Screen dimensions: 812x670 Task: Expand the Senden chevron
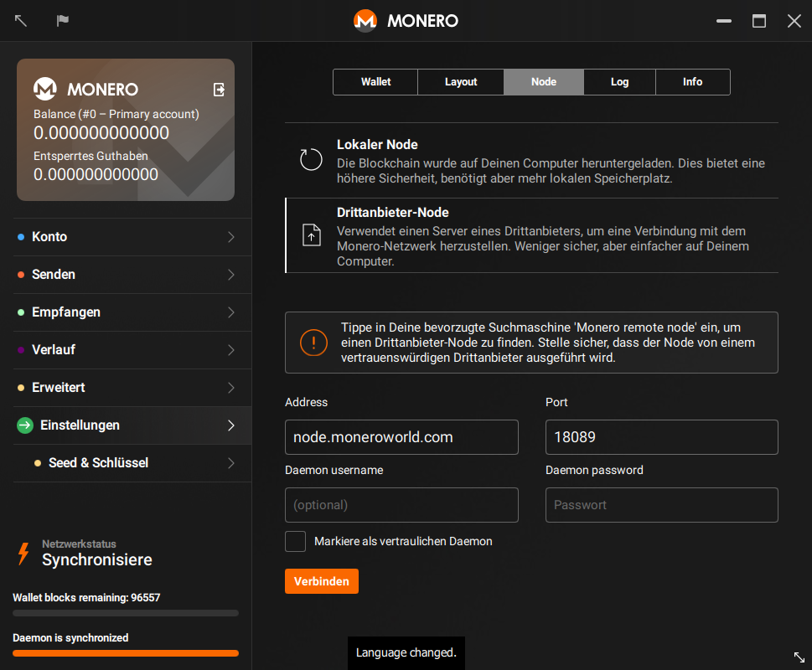click(x=231, y=275)
